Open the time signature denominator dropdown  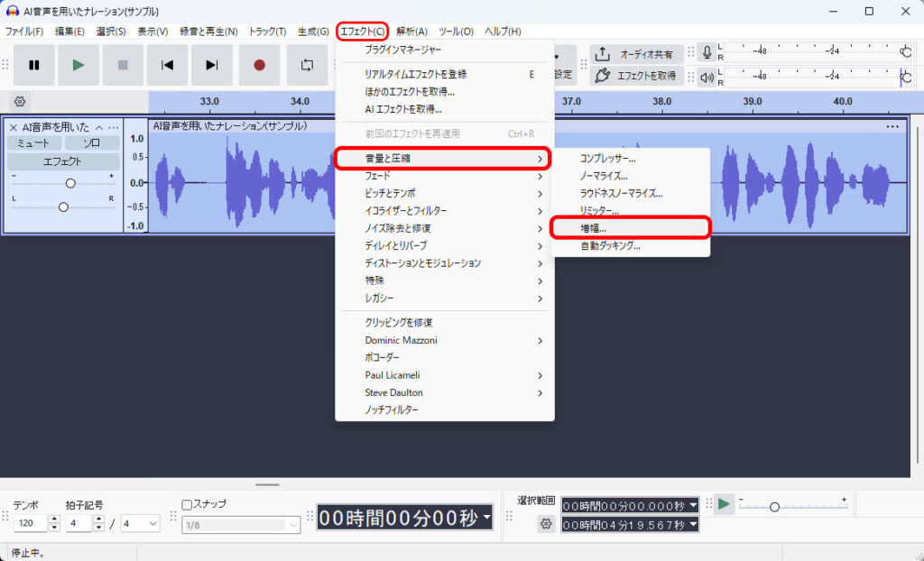[140, 523]
